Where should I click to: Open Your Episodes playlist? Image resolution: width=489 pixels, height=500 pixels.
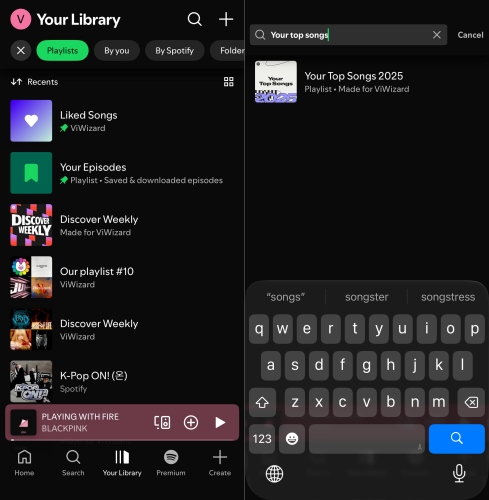pos(122,173)
